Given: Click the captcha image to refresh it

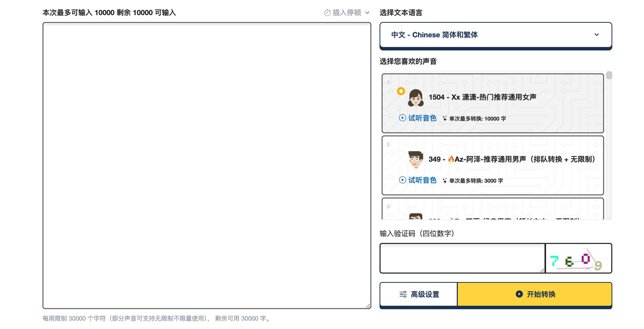Looking at the screenshot, I should [578, 258].
